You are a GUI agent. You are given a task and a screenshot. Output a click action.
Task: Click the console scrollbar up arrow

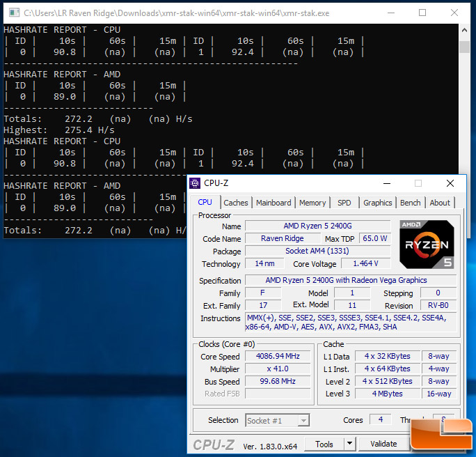click(464, 31)
